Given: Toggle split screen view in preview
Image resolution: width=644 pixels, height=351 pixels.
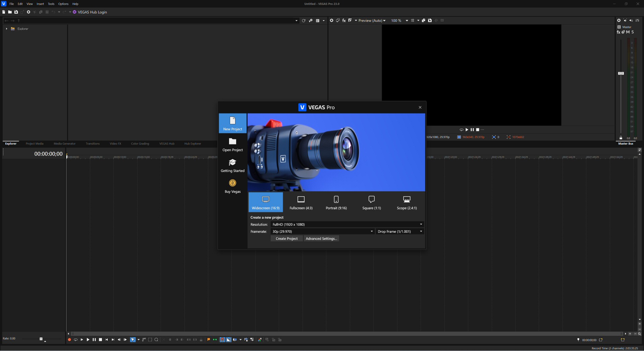Looking at the screenshot, I should click(350, 20).
